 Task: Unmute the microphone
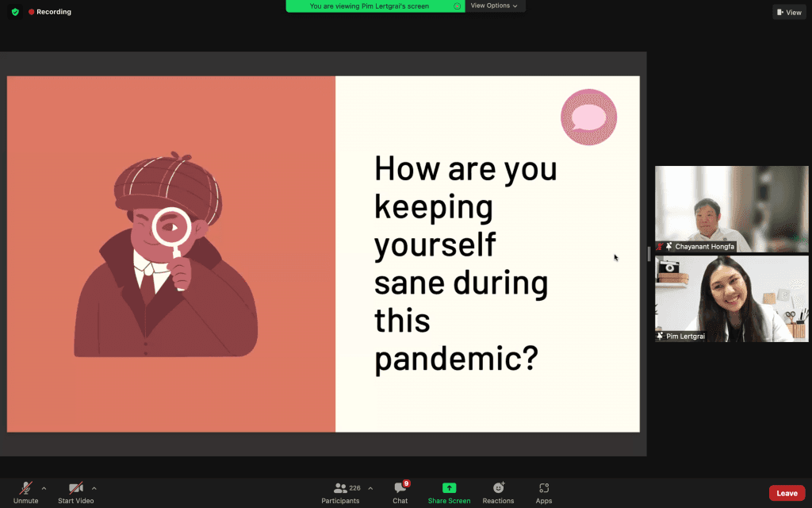coord(25,488)
